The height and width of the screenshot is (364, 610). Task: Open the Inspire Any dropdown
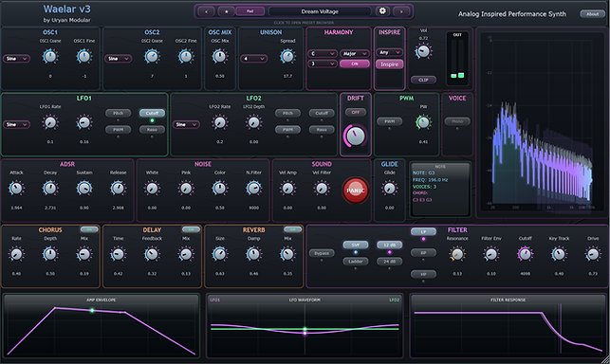click(389, 52)
